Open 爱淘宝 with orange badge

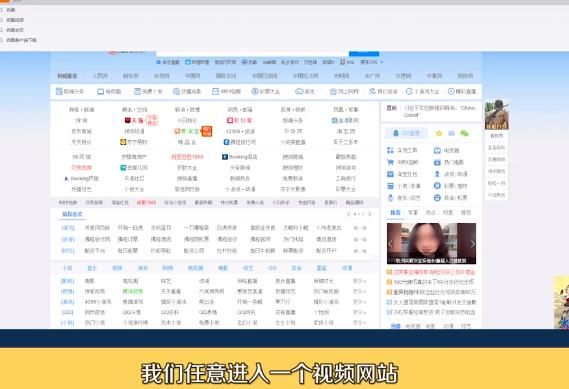pos(187,131)
